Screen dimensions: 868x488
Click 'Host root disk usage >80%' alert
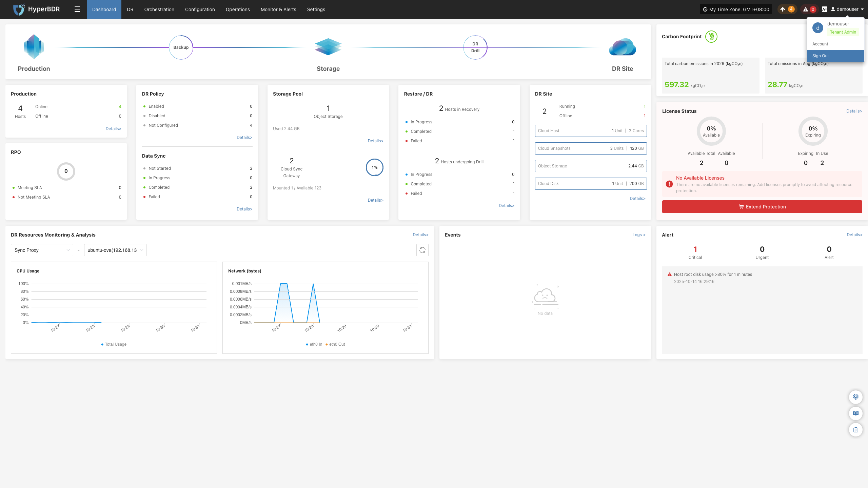point(713,274)
